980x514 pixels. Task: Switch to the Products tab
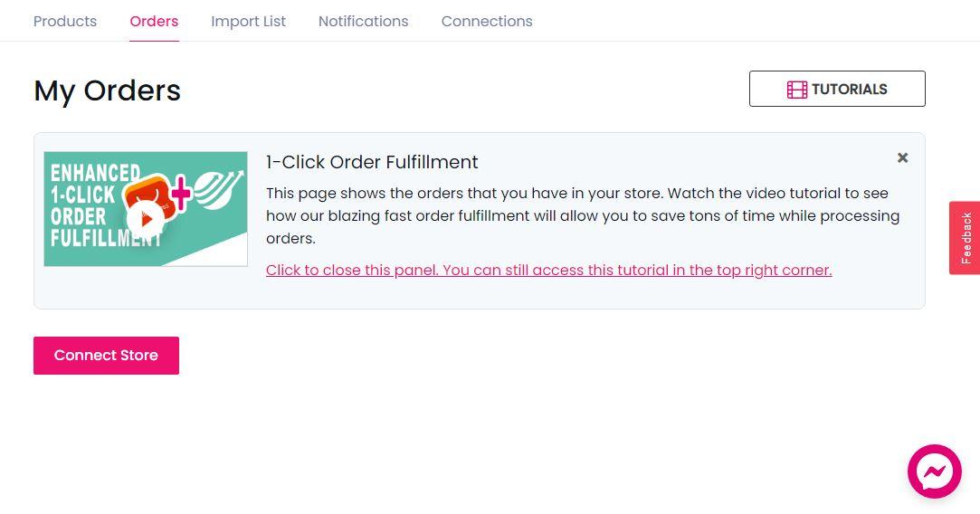point(65,21)
